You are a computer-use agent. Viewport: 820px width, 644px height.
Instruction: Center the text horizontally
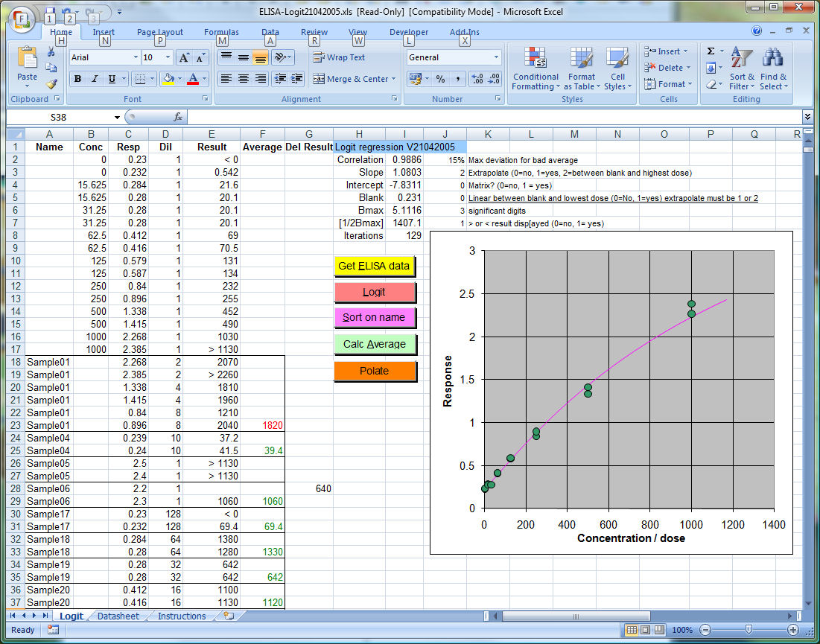[x=244, y=79]
